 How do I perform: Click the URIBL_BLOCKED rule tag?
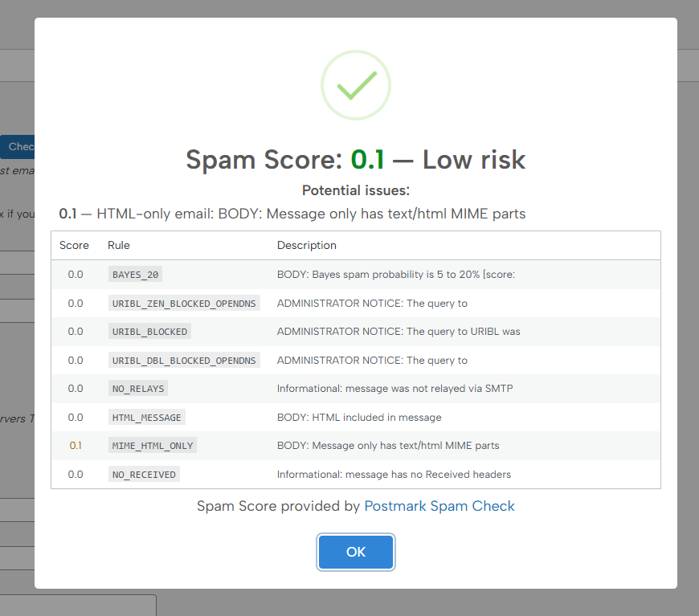(x=150, y=332)
